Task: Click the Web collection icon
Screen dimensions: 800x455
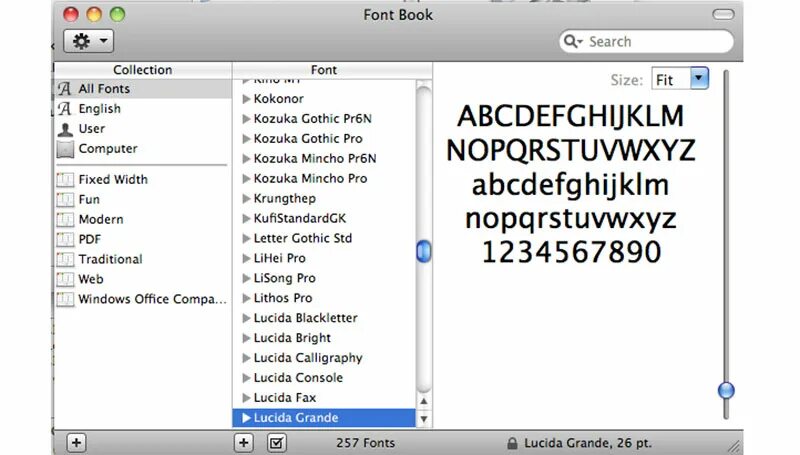Action: click(x=65, y=279)
